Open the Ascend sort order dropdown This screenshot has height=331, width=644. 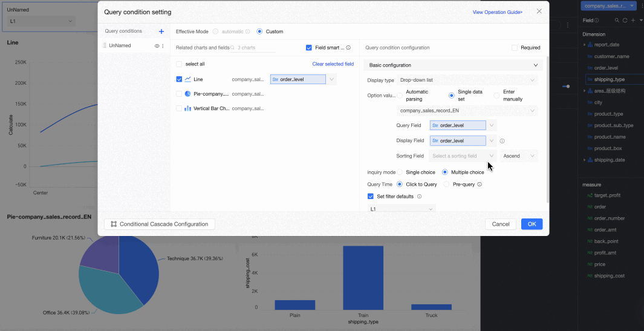tap(519, 156)
